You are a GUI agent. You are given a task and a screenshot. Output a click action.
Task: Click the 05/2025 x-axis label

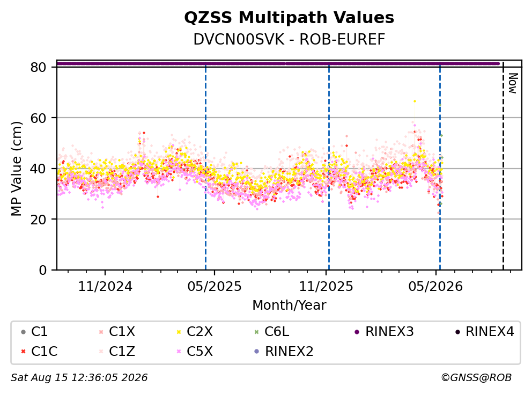(215, 287)
